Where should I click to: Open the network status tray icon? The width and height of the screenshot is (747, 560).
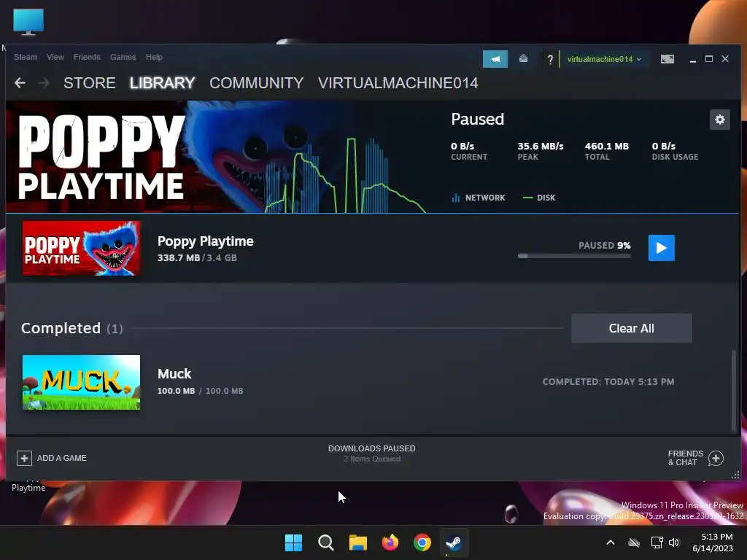click(x=657, y=542)
